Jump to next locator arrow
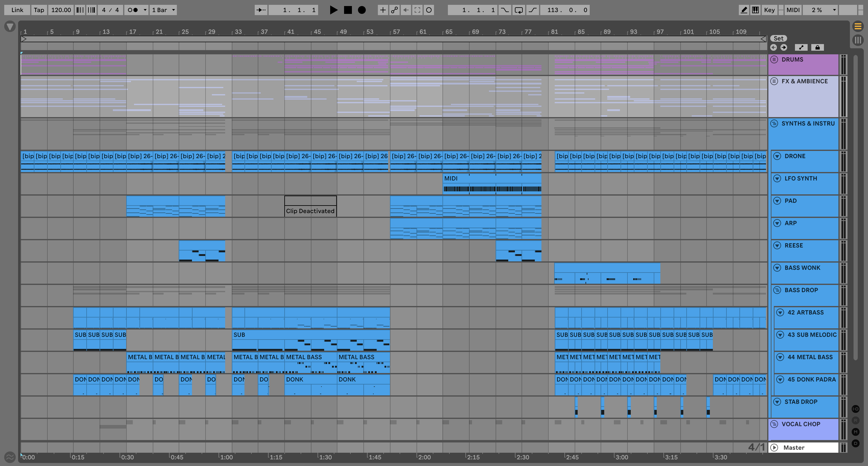868x466 pixels. coord(784,47)
